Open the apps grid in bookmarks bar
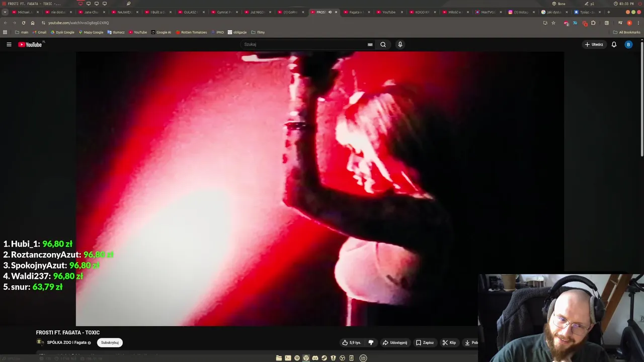 [x=5, y=32]
